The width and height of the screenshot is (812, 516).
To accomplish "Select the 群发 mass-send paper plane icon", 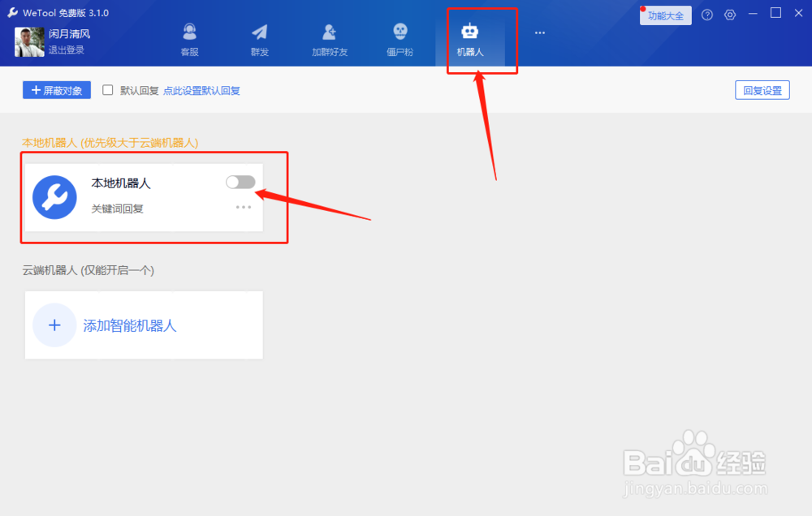I will point(259,32).
